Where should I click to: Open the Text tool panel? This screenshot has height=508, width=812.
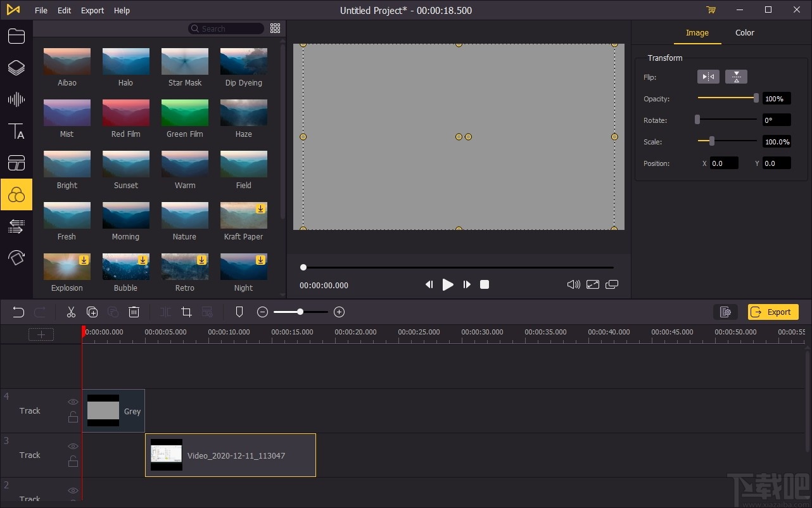[x=16, y=131]
